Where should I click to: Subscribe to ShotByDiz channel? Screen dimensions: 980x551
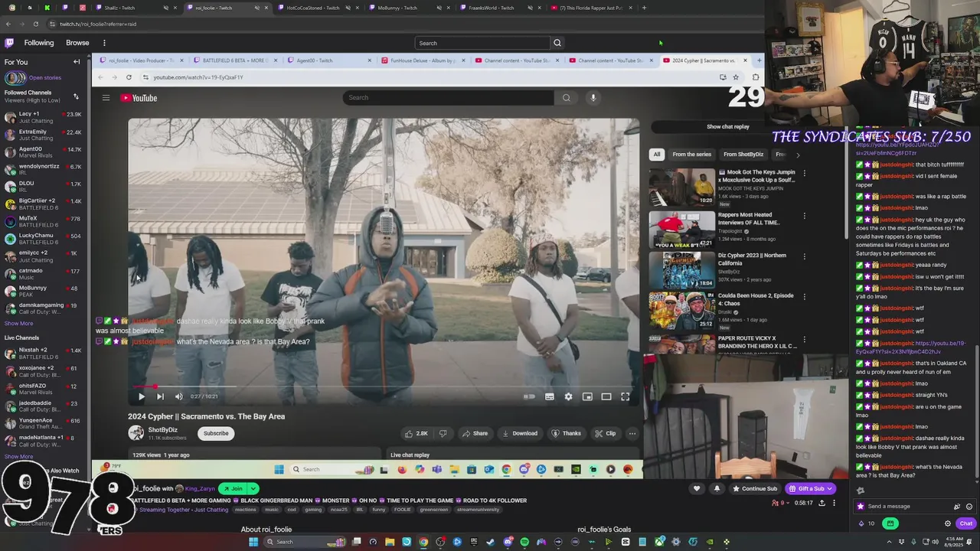click(x=216, y=433)
